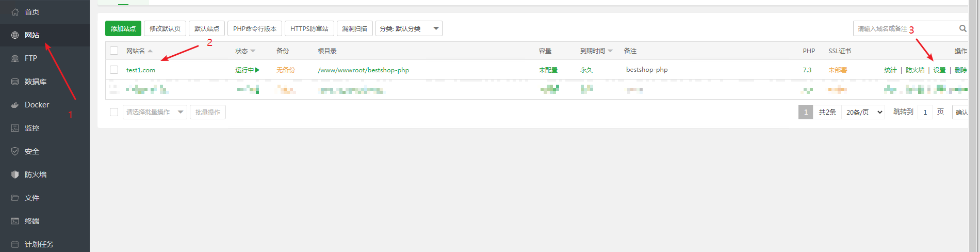
Task: Open the 20条/页 page size dropdown
Action: pyautogui.click(x=864, y=112)
